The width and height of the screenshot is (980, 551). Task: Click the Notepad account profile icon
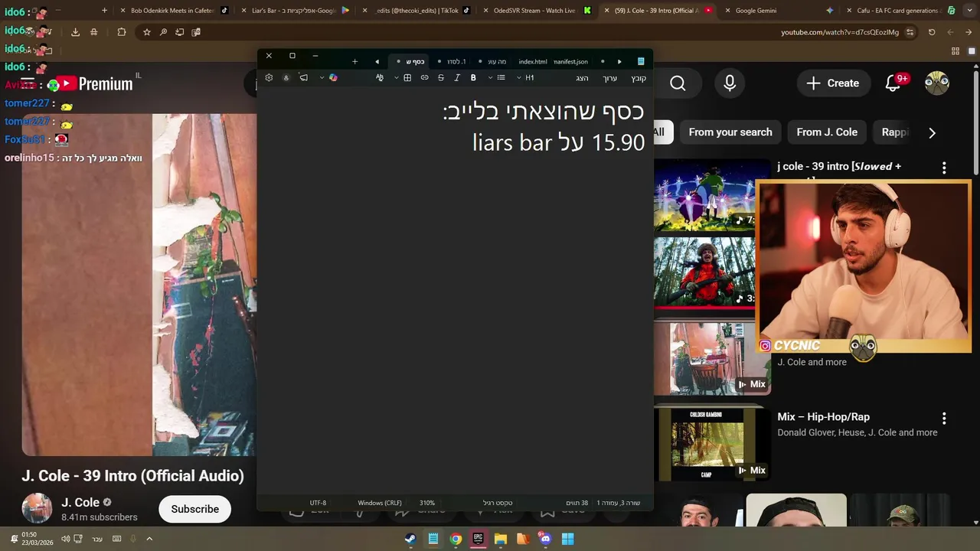(x=286, y=78)
